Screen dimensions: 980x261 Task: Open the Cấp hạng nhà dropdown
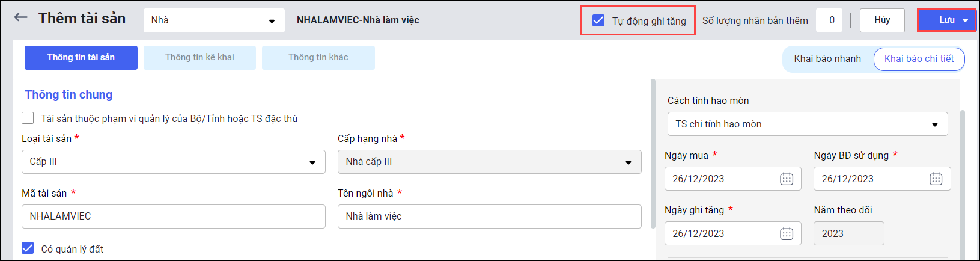click(x=628, y=162)
